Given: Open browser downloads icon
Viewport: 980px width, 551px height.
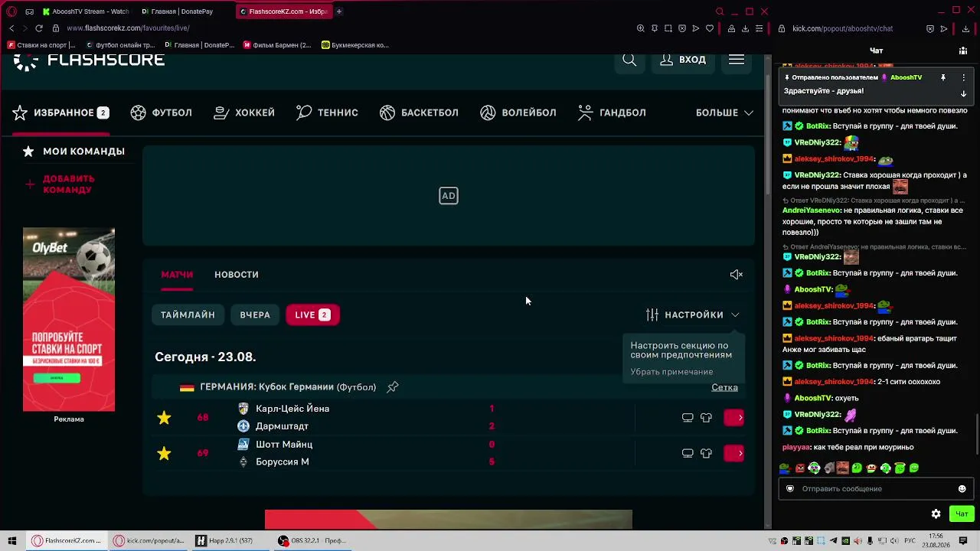Looking at the screenshot, I should 745,28.
